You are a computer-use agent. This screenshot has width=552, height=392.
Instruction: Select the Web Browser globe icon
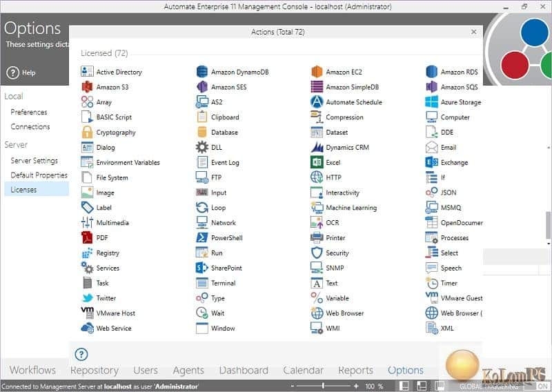click(x=317, y=313)
